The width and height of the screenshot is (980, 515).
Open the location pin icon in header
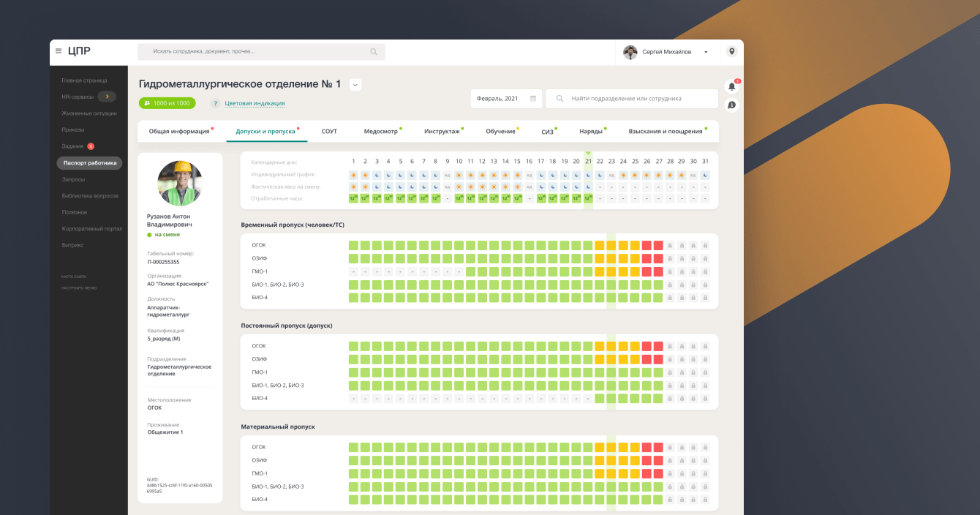(731, 51)
